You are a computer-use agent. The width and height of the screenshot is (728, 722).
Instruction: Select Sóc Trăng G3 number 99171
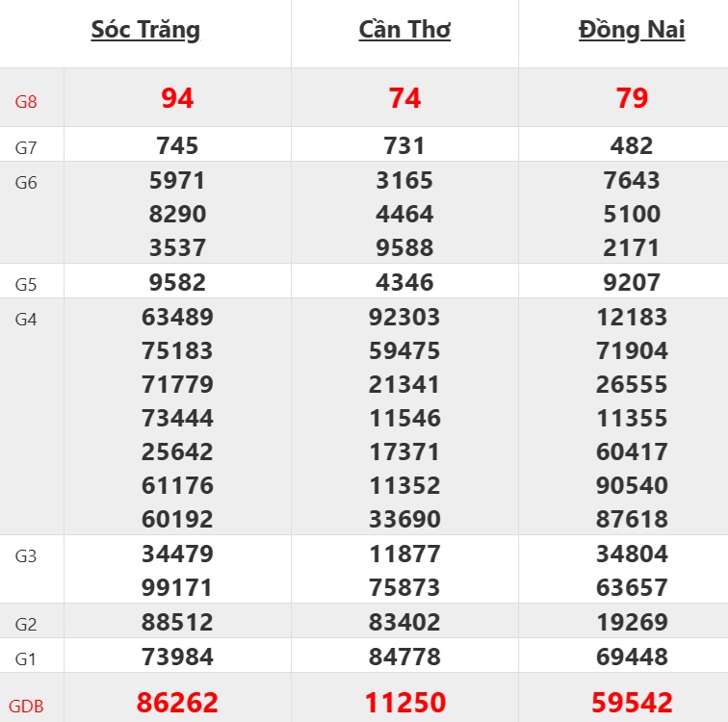[x=177, y=587]
